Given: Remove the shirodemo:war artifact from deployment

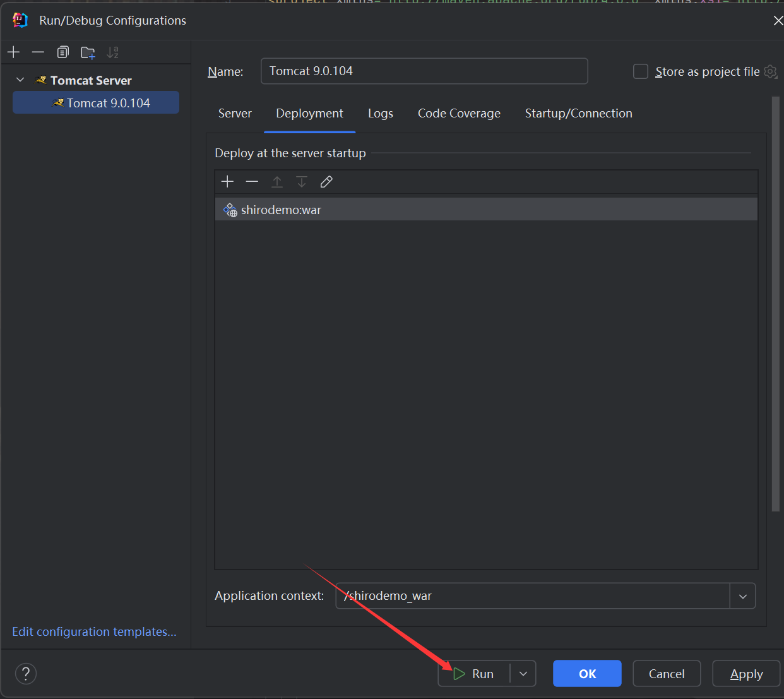Looking at the screenshot, I should [252, 182].
